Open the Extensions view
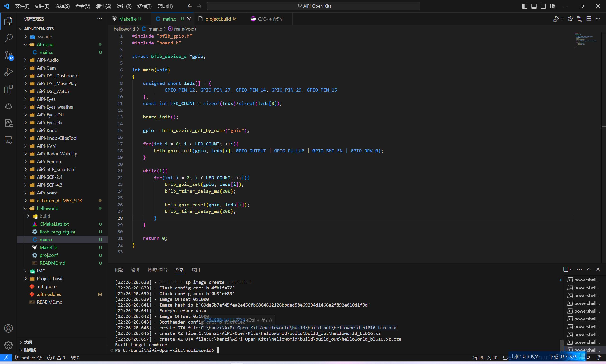The width and height of the screenshot is (606, 364). (8, 89)
